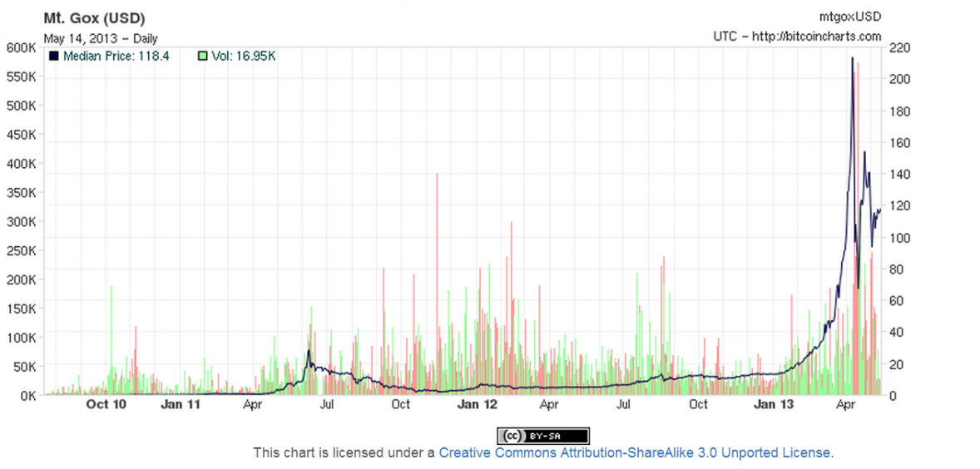The width and height of the screenshot is (980, 469).
Task: Click the '0K' volume axis label
Action: coord(27,395)
